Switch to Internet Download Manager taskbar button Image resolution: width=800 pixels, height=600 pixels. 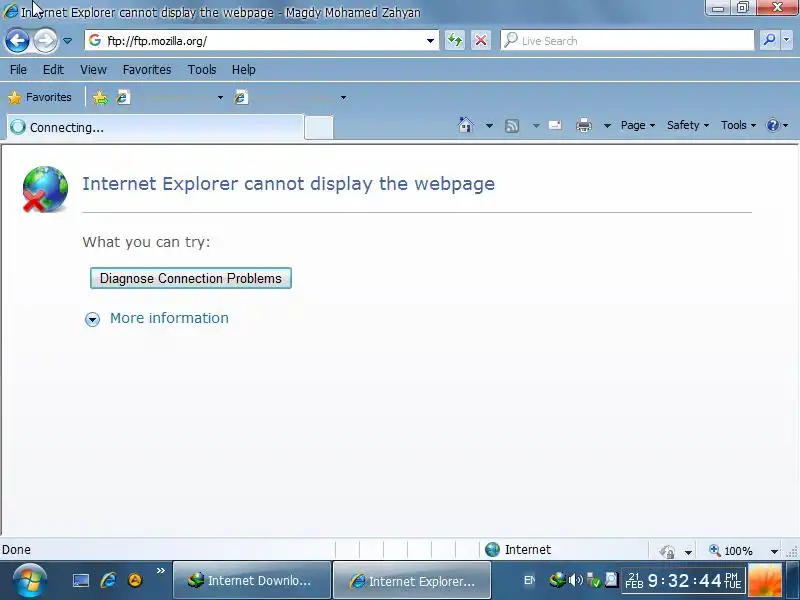tap(252, 581)
